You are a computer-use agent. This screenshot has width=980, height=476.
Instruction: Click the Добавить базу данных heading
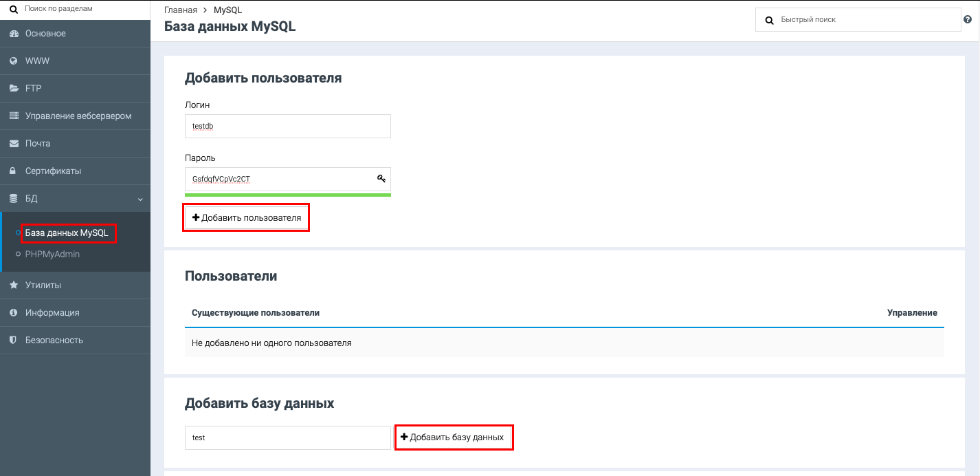point(260,404)
